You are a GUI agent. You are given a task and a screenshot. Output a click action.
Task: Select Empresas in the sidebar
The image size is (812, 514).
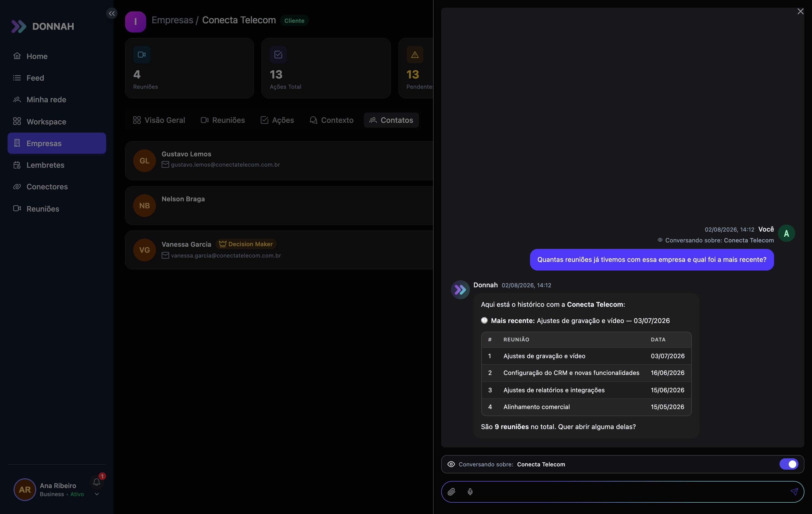(57, 143)
